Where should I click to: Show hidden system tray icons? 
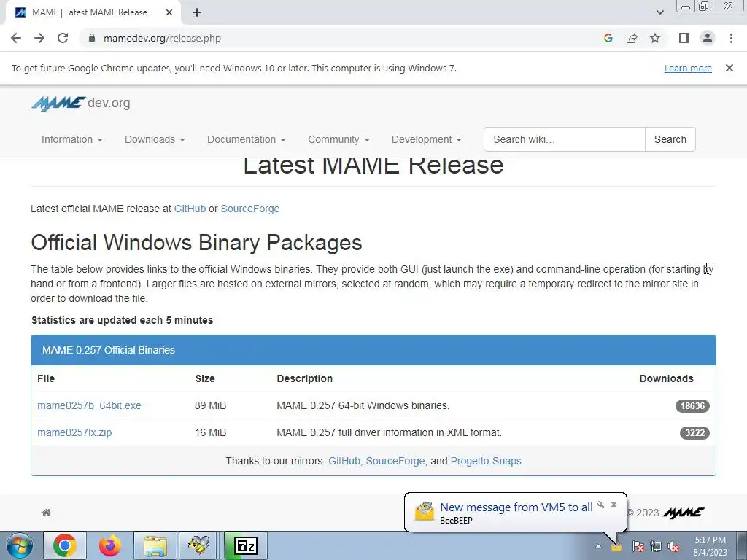tap(598, 547)
